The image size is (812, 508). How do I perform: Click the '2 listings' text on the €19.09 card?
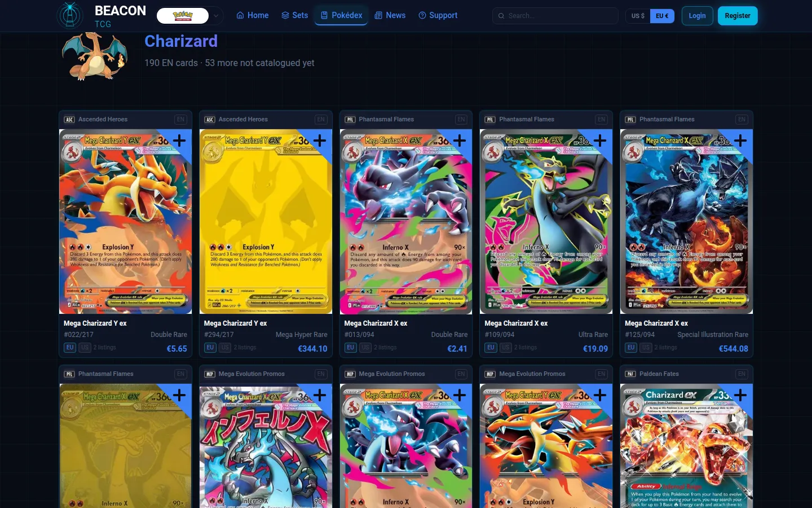[x=526, y=348]
